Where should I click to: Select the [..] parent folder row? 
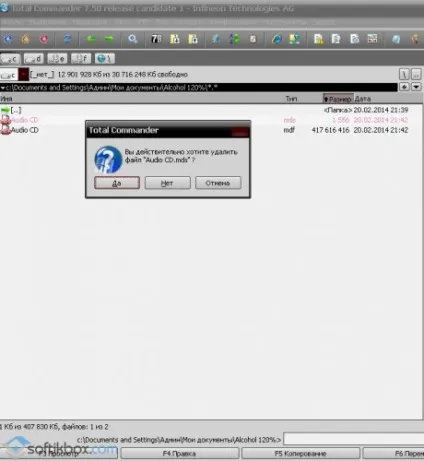[211, 110]
